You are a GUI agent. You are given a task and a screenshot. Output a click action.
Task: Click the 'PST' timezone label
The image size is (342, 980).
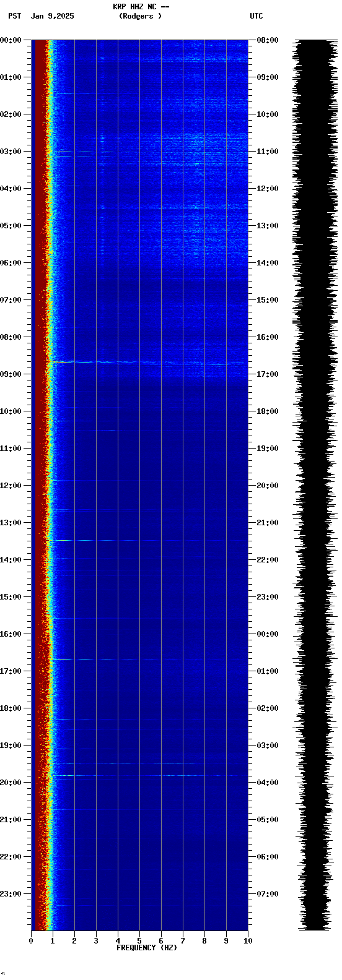pos(15,16)
